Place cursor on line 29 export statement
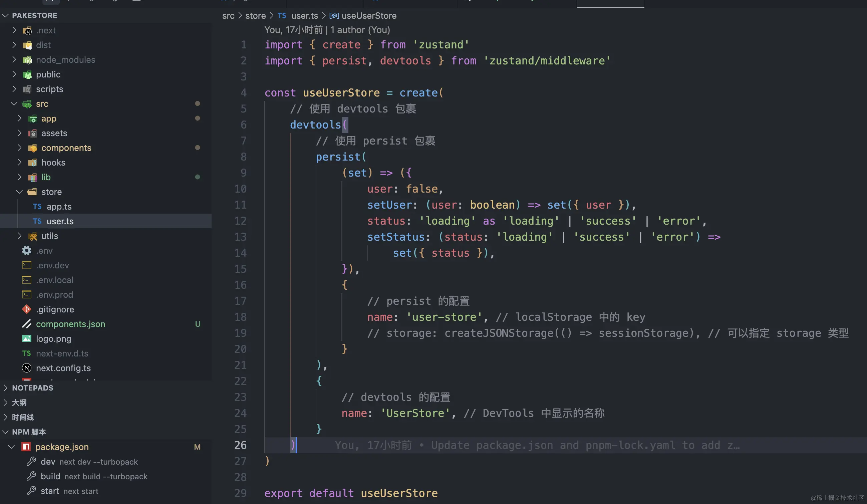Screen dimensions: 867x504 coord(351,493)
